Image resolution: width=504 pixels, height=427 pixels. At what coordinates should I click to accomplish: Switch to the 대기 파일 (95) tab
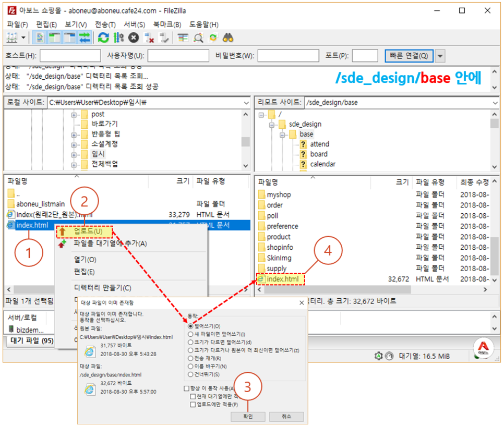coord(32,341)
